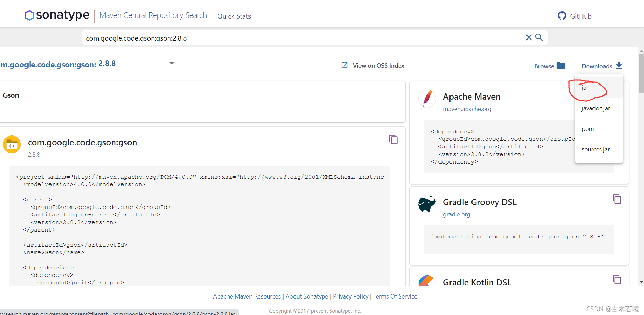The width and height of the screenshot is (644, 315).
Task: Expand the Downloads menu
Action: click(x=597, y=66)
